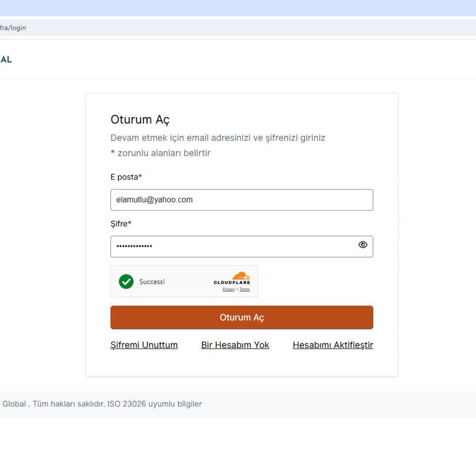Open the Privacy link in Cloudflare widget
The height and width of the screenshot is (476, 476).
[x=229, y=289]
